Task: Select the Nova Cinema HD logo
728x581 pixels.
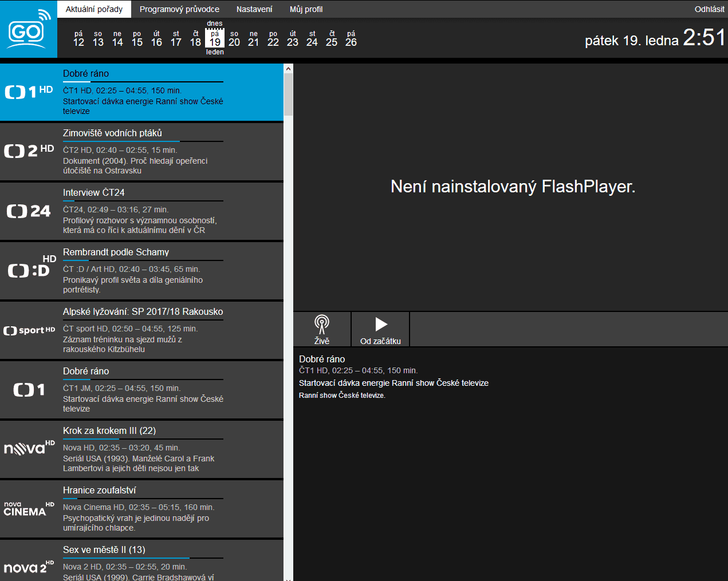Action: [27, 509]
